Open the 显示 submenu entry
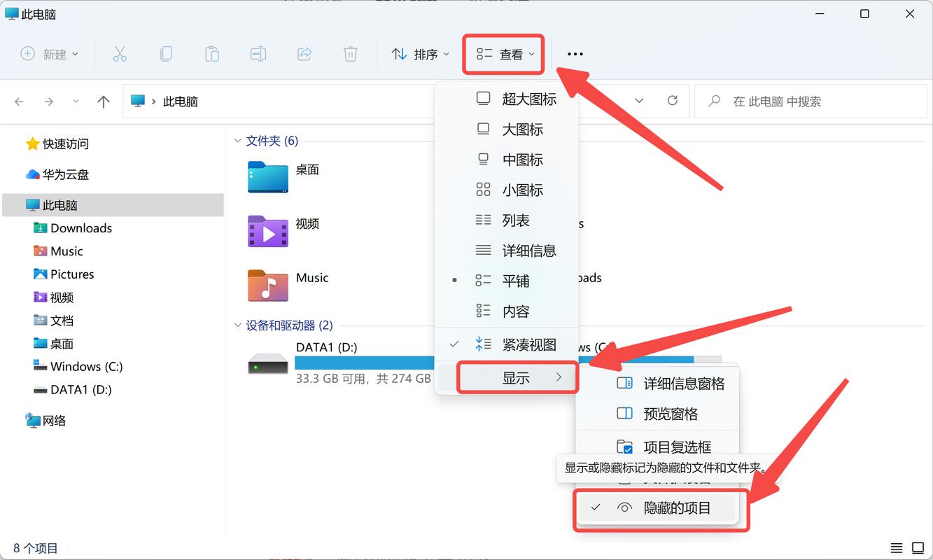The width and height of the screenshot is (933, 560). pos(517,377)
